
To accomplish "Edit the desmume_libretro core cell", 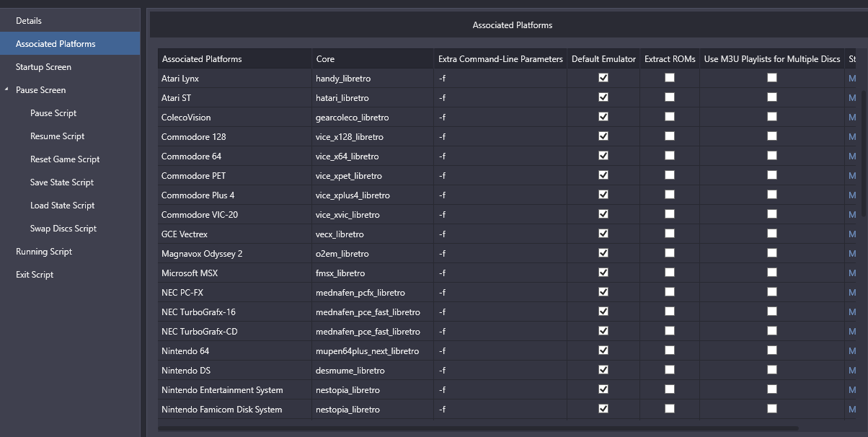I will [x=373, y=370].
